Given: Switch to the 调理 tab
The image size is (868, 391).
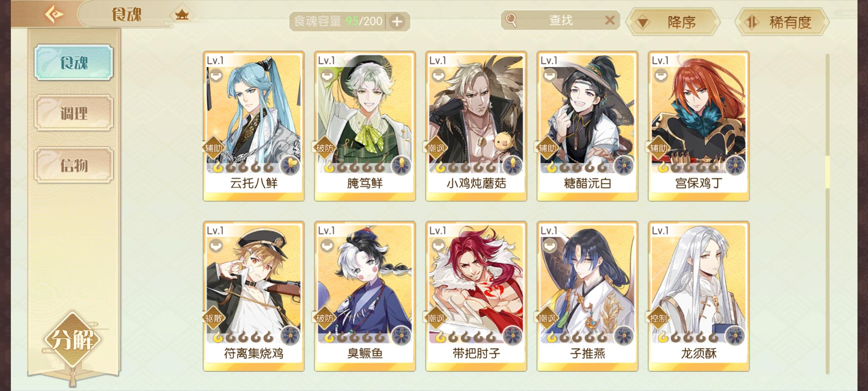Looking at the screenshot, I should tap(74, 113).
